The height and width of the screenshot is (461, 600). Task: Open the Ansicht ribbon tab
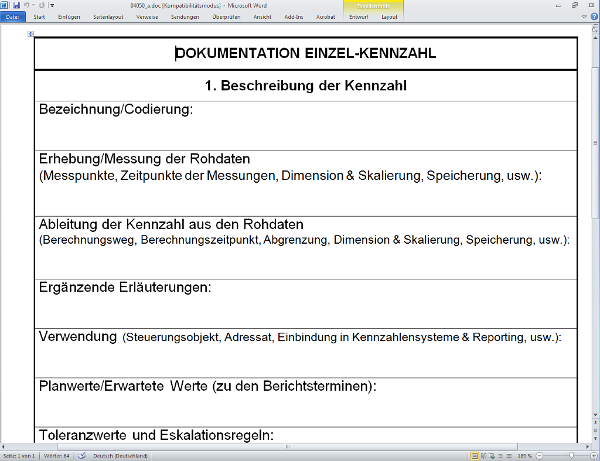(263, 17)
